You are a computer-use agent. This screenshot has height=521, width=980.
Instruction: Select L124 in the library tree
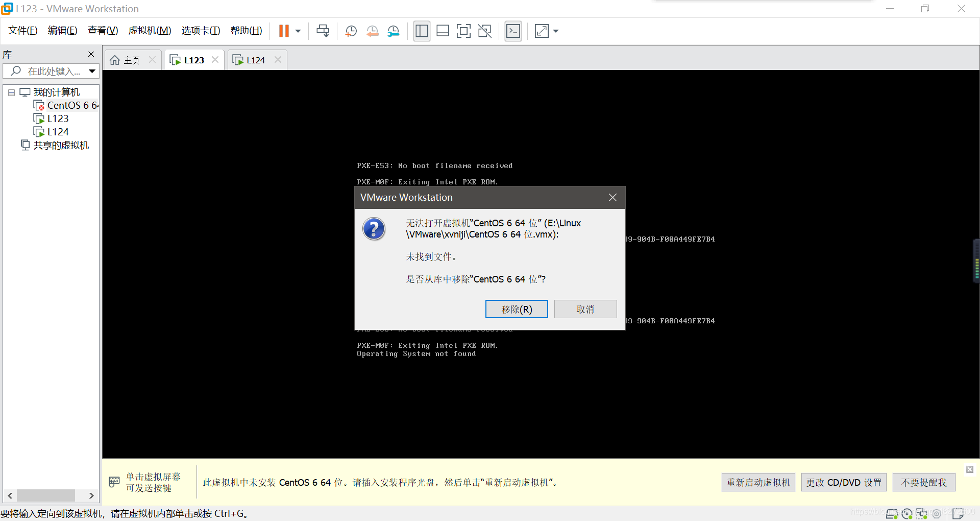[58, 132]
